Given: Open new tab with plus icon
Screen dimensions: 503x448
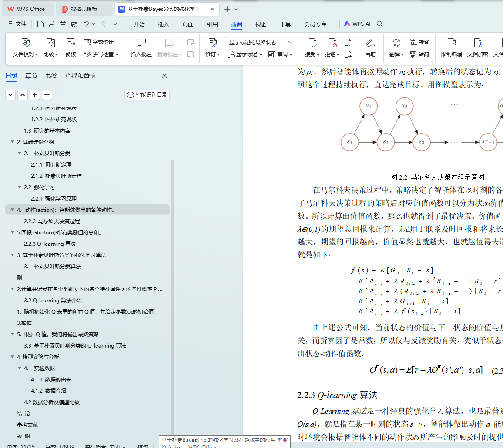Looking at the screenshot, I should 227,9.
